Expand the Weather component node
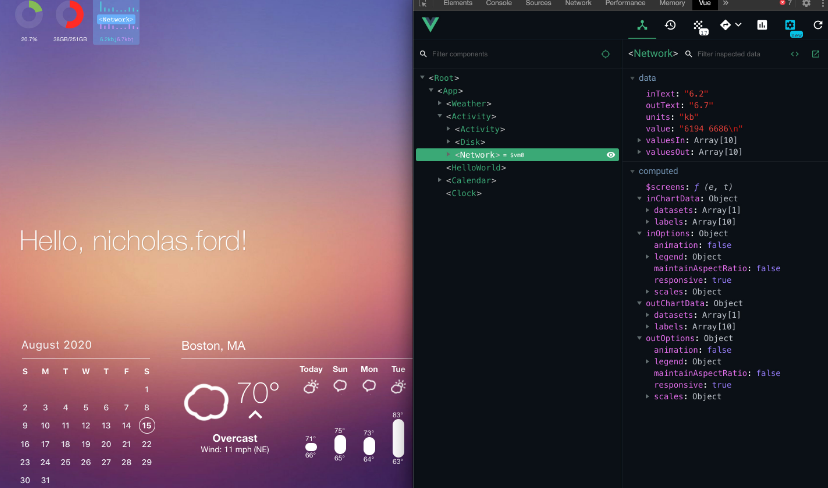 (440, 103)
